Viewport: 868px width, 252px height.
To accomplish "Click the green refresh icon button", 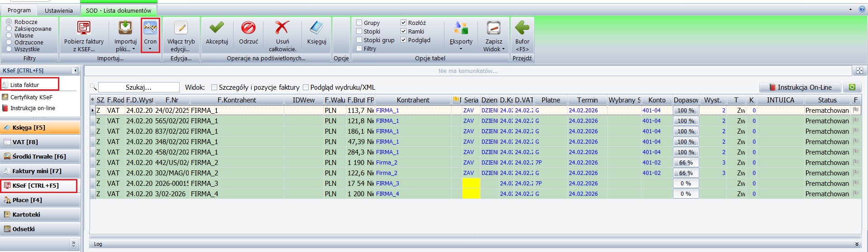I will pos(852,87).
